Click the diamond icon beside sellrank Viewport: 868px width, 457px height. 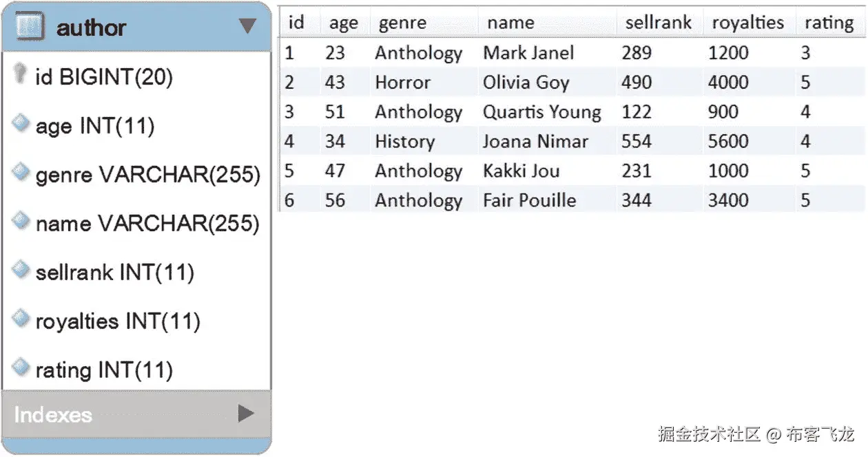(21, 270)
